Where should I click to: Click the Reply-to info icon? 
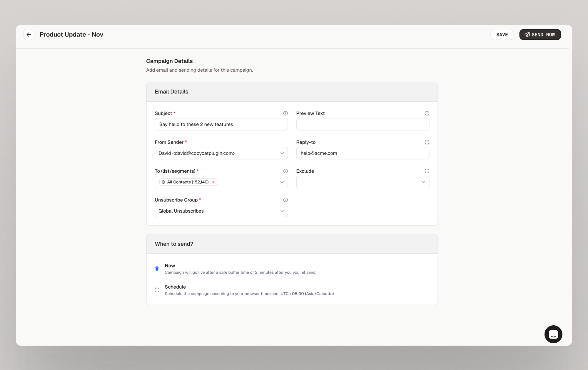[427, 142]
